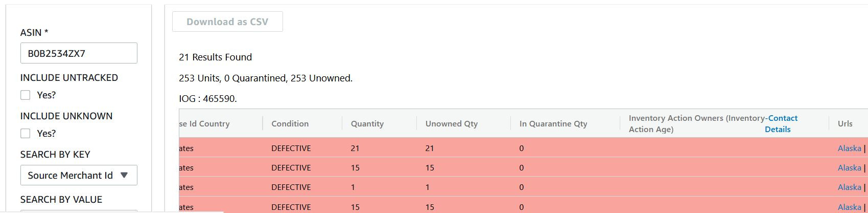This screenshot has width=868, height=213.
Task: Click the In Quarantine Qty header
Action: (x=553, y=123)
